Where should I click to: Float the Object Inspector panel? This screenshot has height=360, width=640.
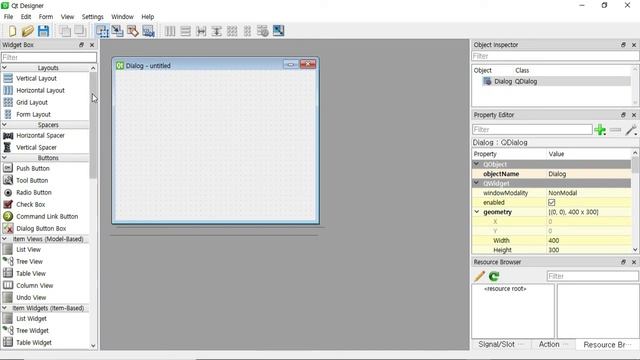coord(623,45)
